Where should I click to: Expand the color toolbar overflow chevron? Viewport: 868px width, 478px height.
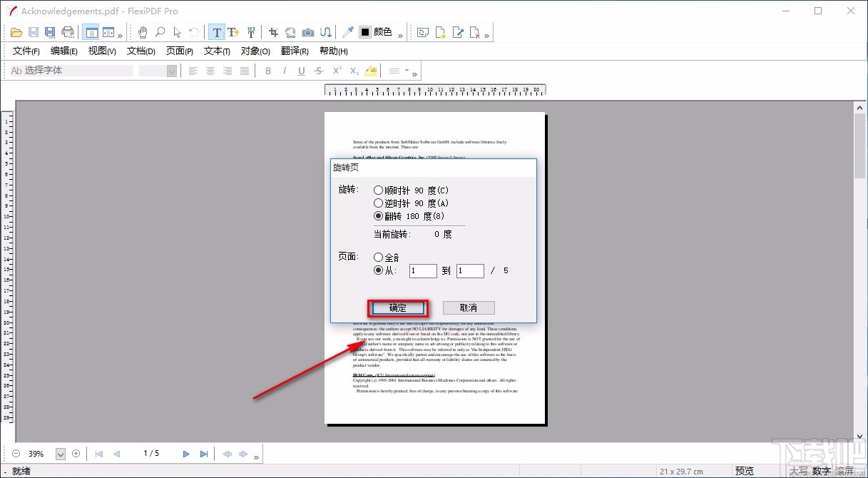point(400,34)
